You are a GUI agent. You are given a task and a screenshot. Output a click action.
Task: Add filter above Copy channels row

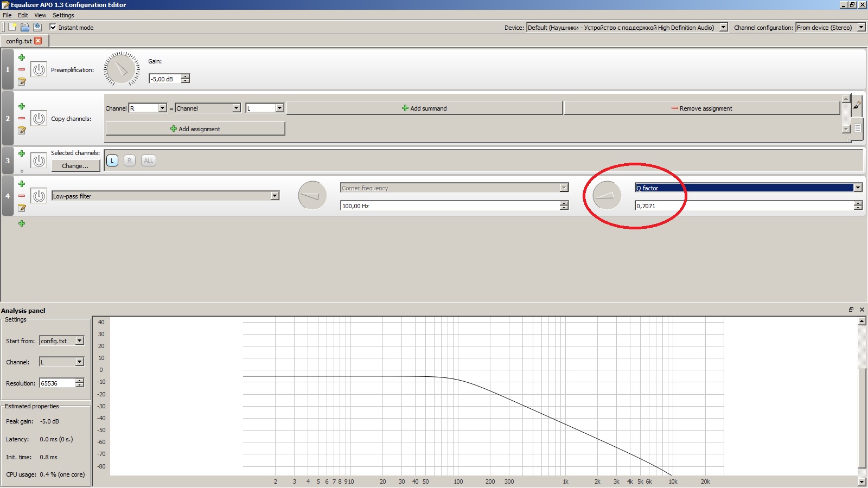pyautogui.click(x=22, y=106)
